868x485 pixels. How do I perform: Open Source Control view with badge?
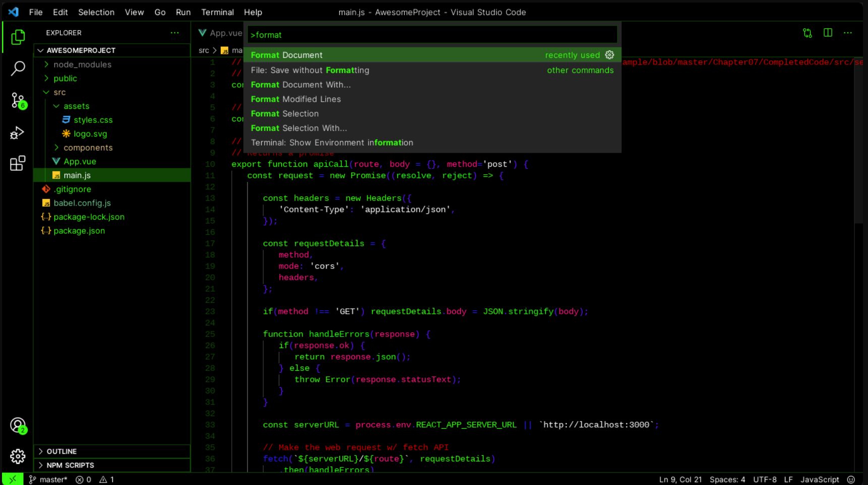(x=18, y=101)
